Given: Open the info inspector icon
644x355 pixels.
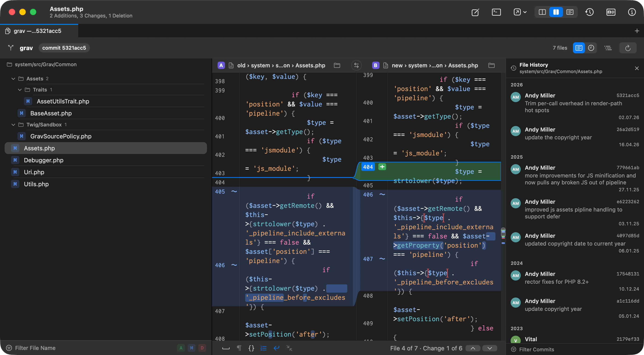Looking at the screenshot, I should point(632,12).
